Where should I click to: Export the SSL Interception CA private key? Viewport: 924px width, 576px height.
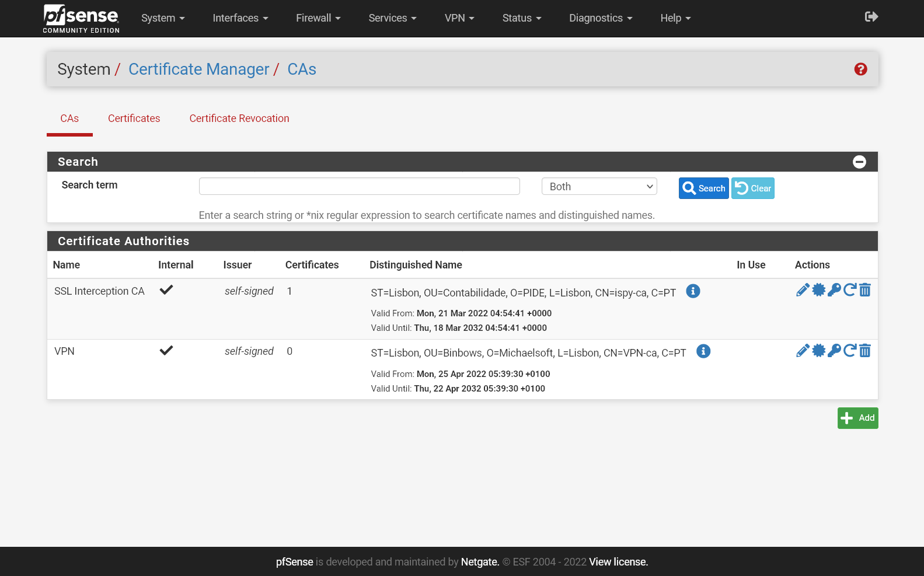(834, 290)
